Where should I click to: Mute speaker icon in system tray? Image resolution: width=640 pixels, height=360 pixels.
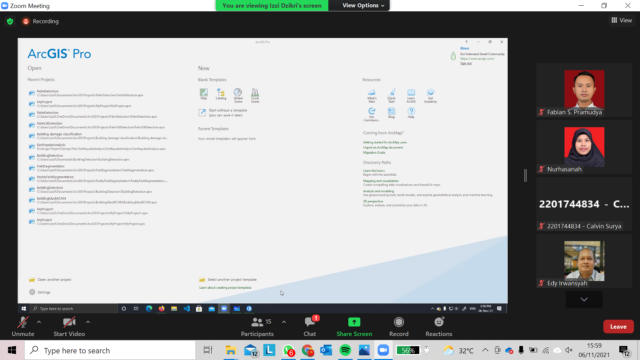(x=569, y=350)
